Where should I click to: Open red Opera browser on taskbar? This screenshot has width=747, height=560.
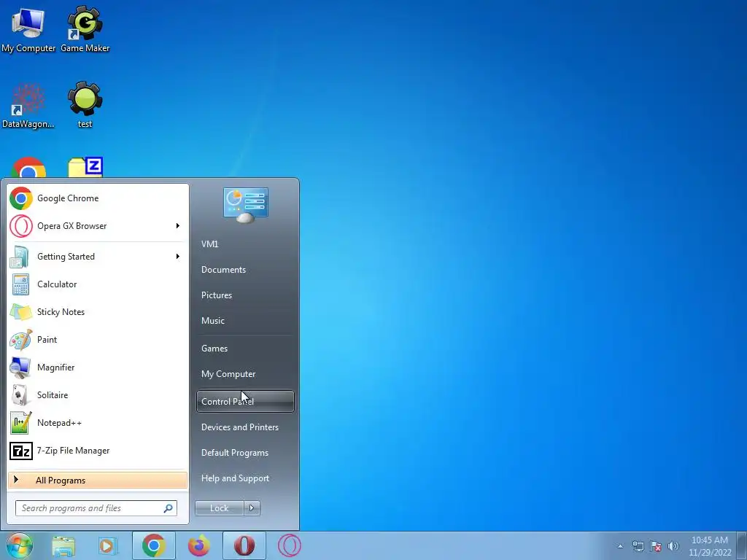click(x=244, y=545)
